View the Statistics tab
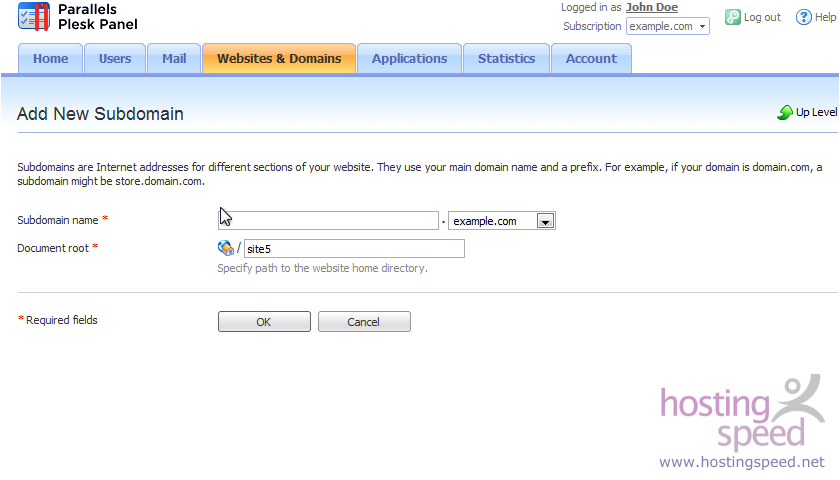 (506, 58)
